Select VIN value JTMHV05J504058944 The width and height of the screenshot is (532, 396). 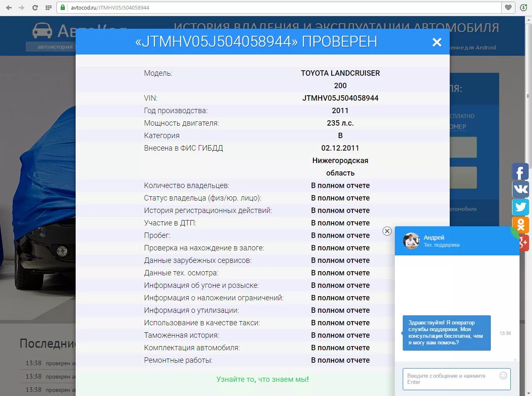tap(340, 98)
